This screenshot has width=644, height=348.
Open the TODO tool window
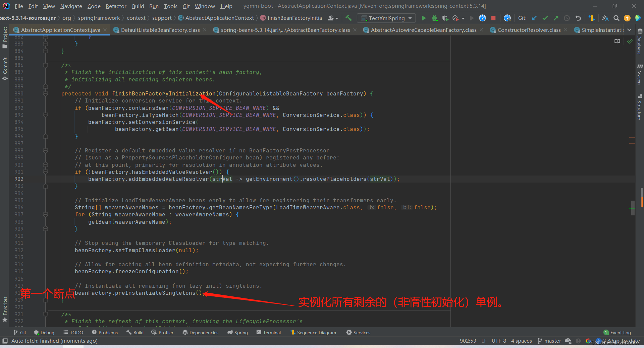pos(73,333)
